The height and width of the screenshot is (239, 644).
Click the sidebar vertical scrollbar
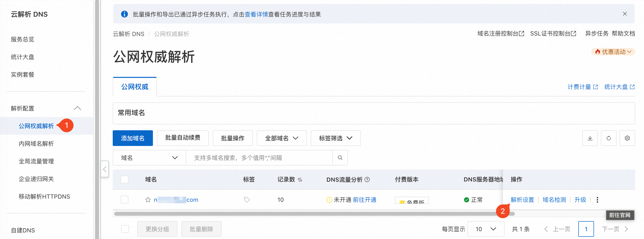click(x=97, y=119)
